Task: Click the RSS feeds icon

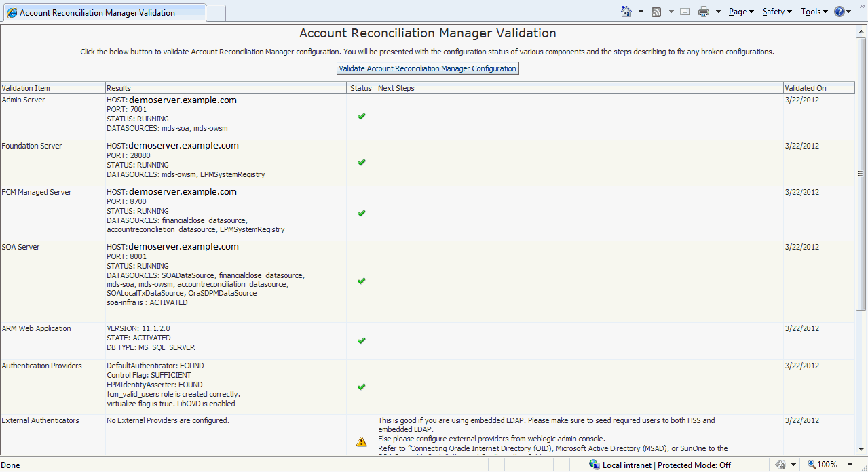Action: tap(656, 12)
